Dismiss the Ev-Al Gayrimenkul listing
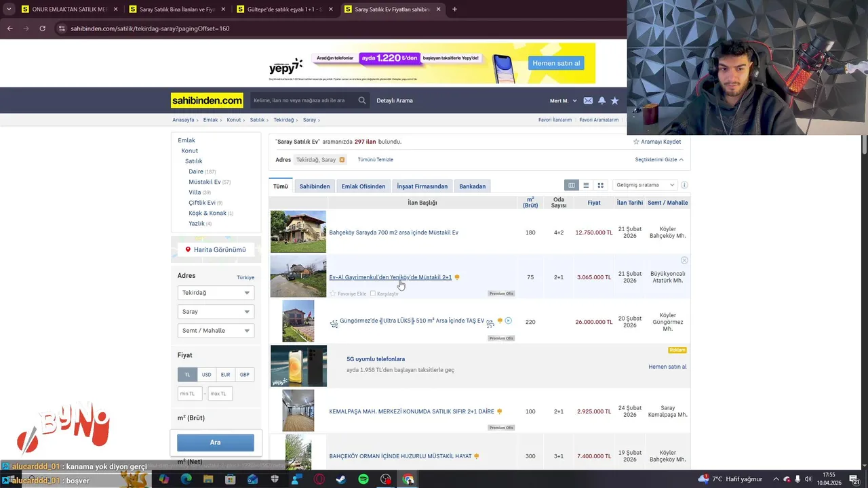Screen dimensions: 868x488 (684, 260)
